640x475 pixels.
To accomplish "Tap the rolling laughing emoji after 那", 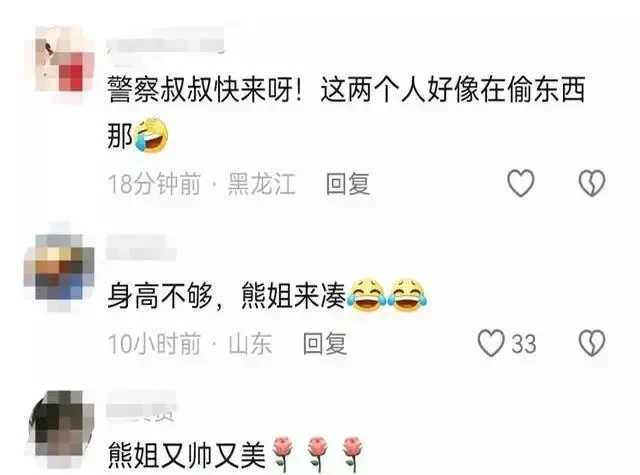I will pyautogui.click(x=151, y=135).
